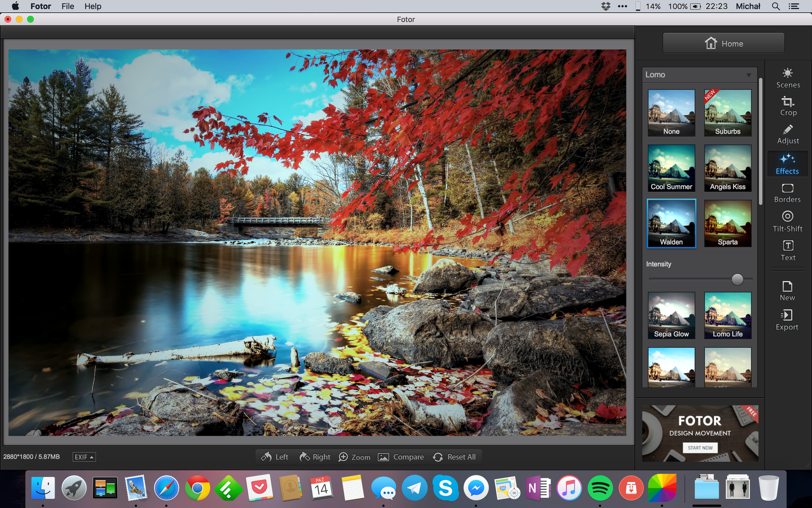Image resolution: width=812 pixels, height=508 pixels.
Task: Open iTunes from the Dock
Action: point(569,488)
